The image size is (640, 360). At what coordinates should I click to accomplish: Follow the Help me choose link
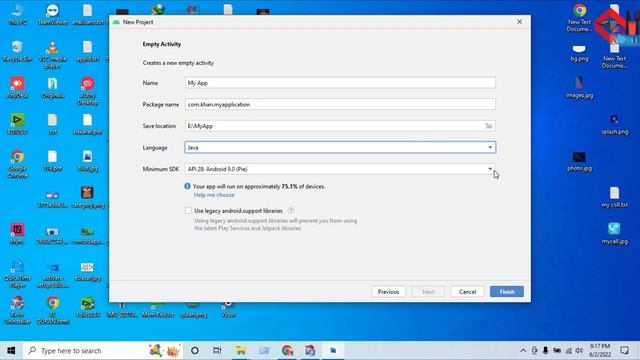214,195
